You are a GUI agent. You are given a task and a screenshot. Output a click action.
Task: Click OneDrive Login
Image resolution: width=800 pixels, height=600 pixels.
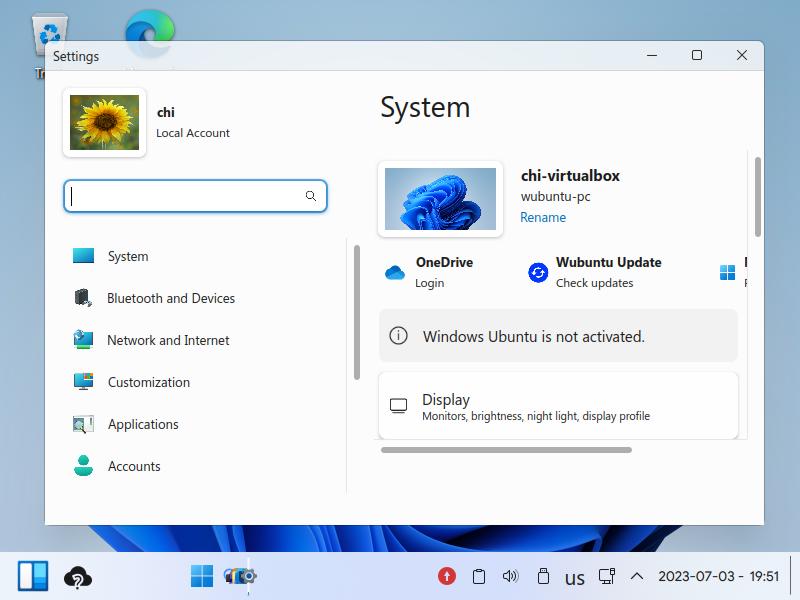(x=429, y=283)
